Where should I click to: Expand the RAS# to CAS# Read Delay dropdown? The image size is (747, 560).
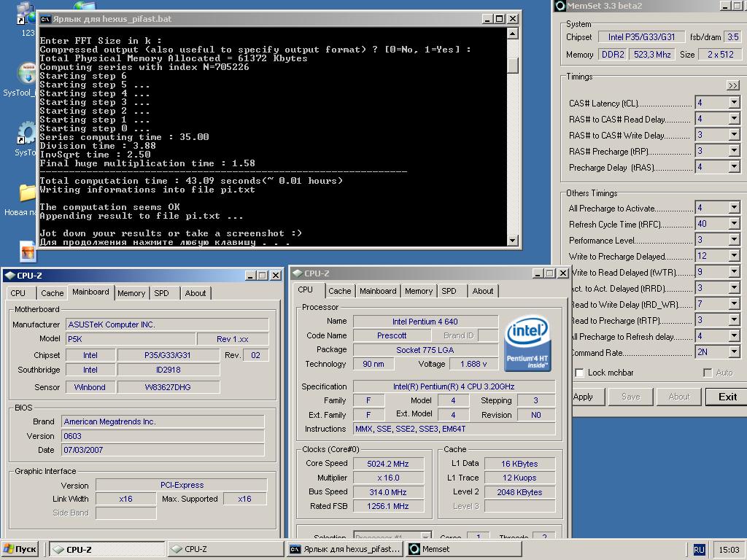(734, 119)
